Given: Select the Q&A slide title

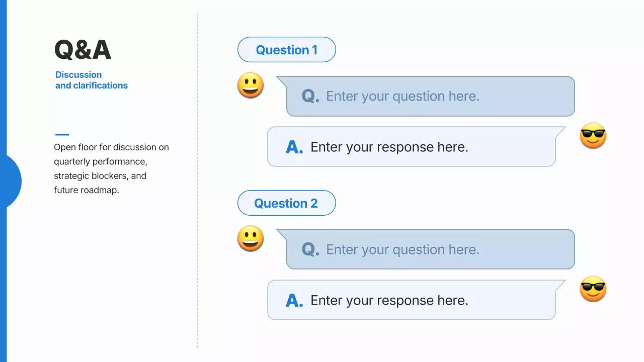Looking at the screenshot, I should coord(83,50).
